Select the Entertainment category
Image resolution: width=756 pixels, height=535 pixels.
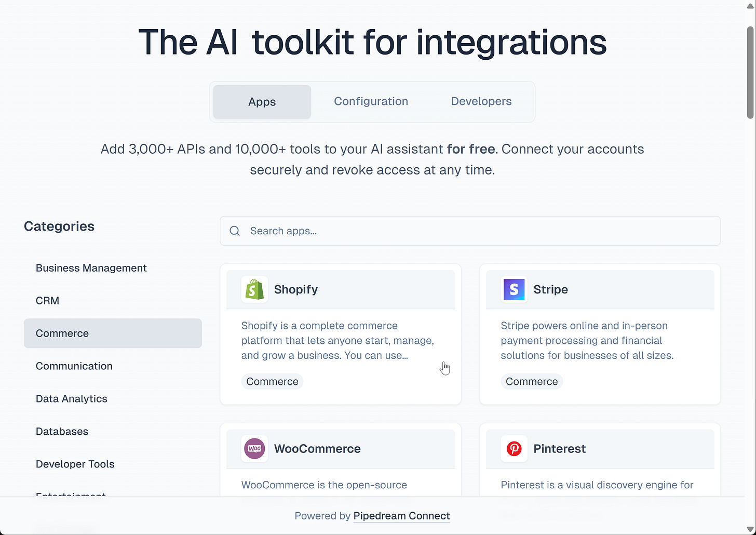tap(71, 495)
